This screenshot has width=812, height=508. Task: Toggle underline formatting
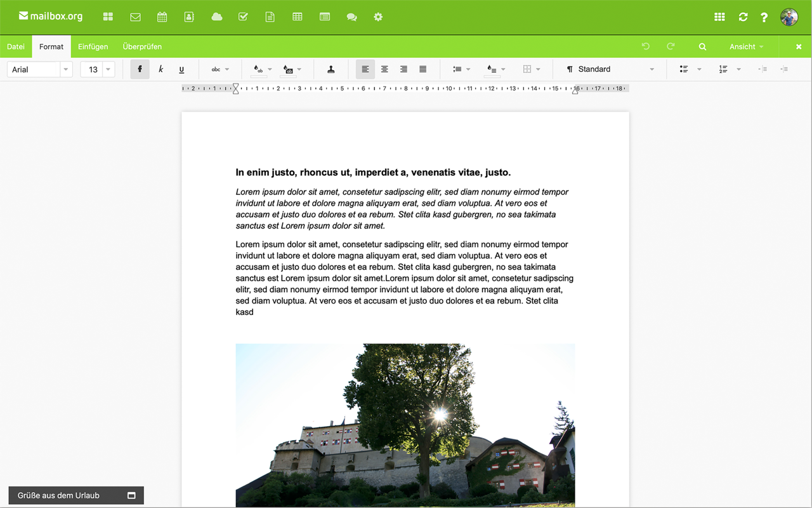pyautogui.click(x=181, y=69)
